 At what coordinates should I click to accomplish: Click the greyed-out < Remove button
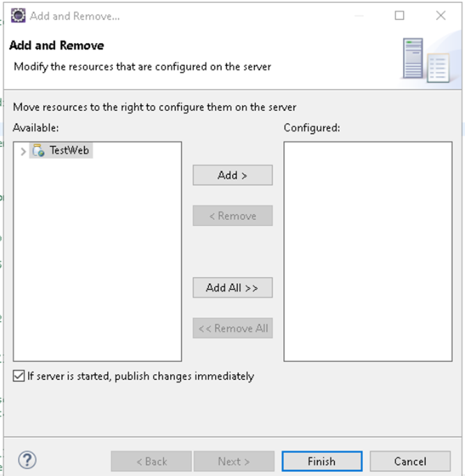coord(232,216)
